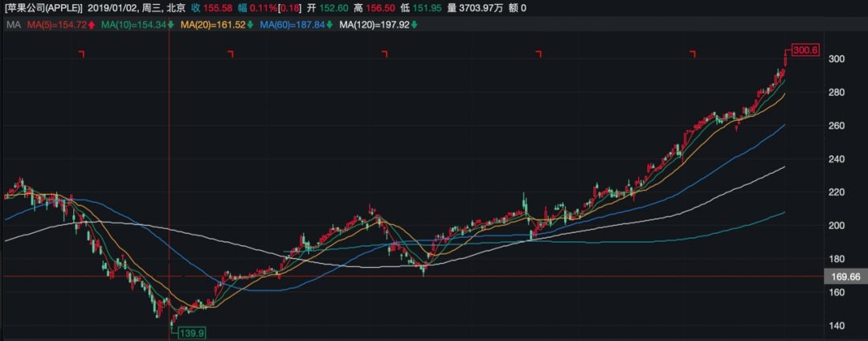Select the 300.6 high price tag
Image resolution: width=868 pixels, height=341 pixels.
(805, 50)
